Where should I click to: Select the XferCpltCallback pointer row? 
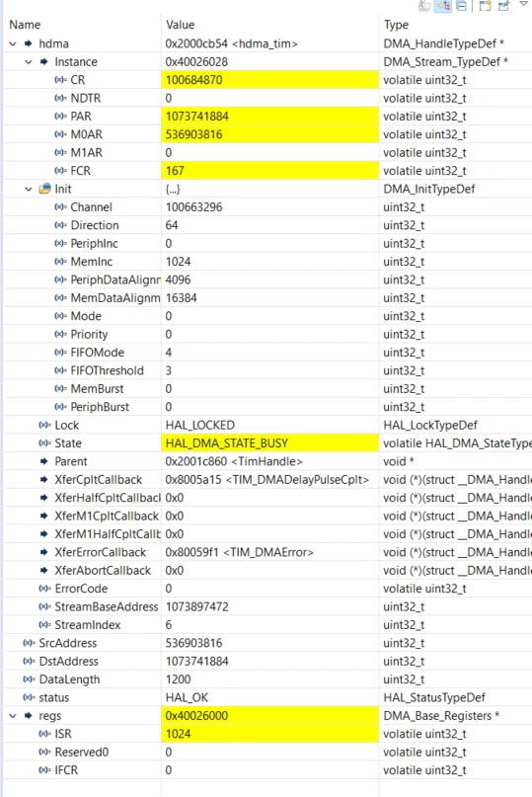(x=267, y=480)
